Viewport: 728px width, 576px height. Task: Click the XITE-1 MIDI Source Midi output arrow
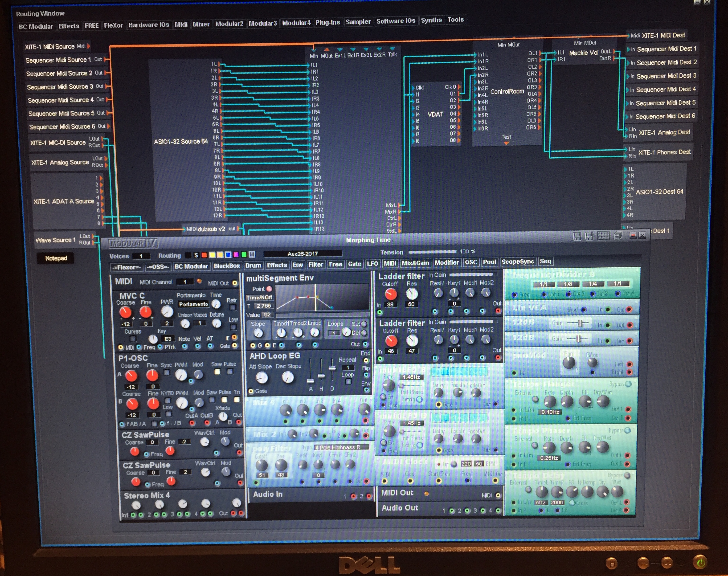[88, 46]
